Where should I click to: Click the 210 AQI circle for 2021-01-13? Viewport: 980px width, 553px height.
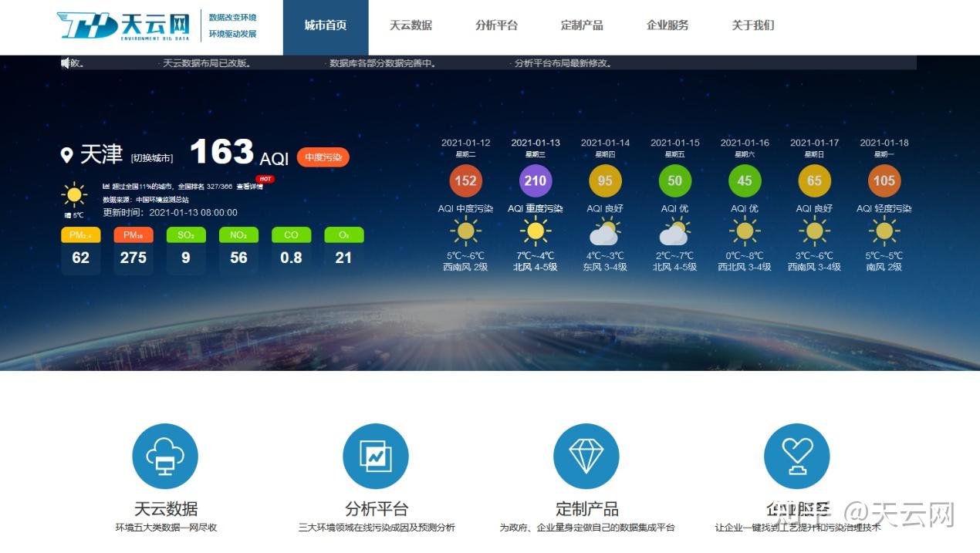[x=536, y=181]
